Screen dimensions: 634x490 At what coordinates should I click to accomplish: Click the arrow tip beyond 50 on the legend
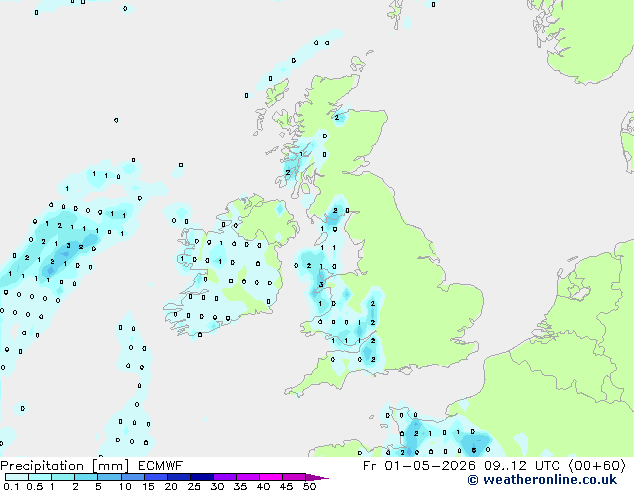point(317,477)
